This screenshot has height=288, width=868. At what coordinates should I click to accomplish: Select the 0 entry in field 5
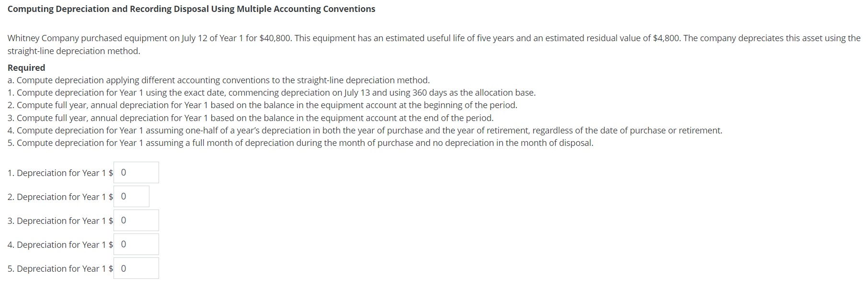pyautogui.click(x=124, y=268)
